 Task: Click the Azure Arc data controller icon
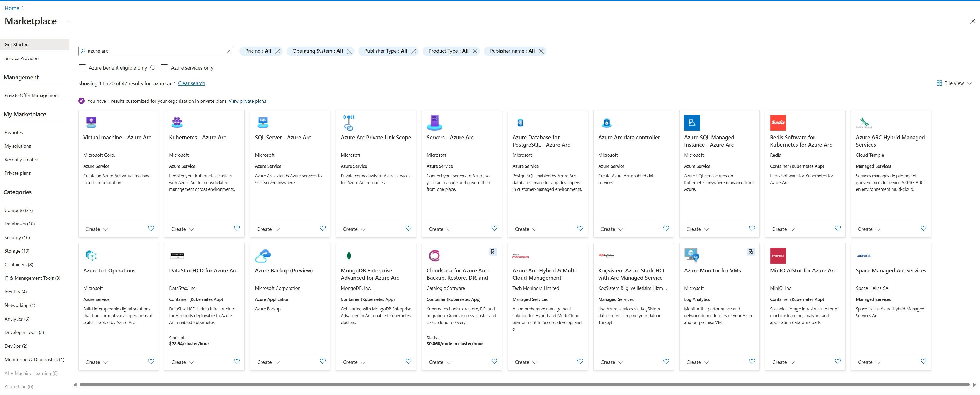(606, 123)
